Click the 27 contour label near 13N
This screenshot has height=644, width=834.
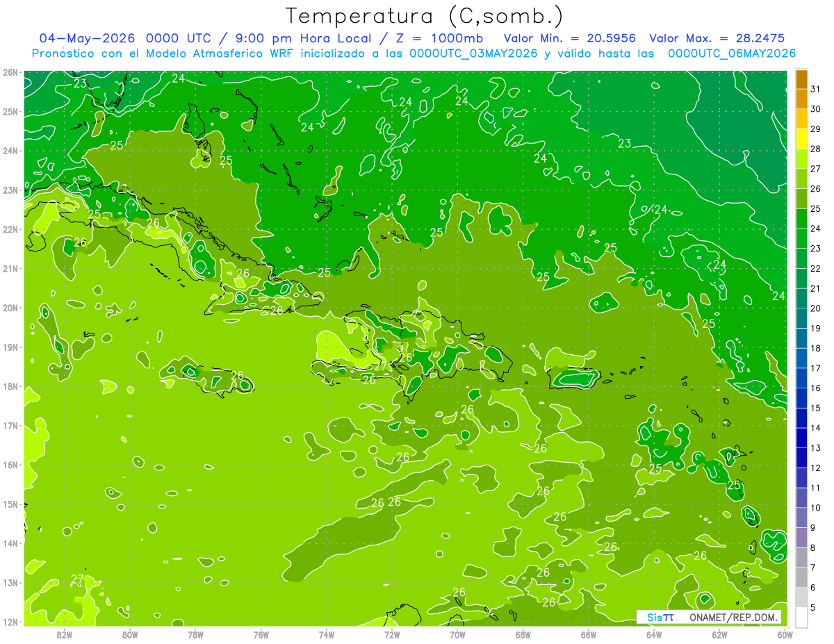(x=78, y=579)
